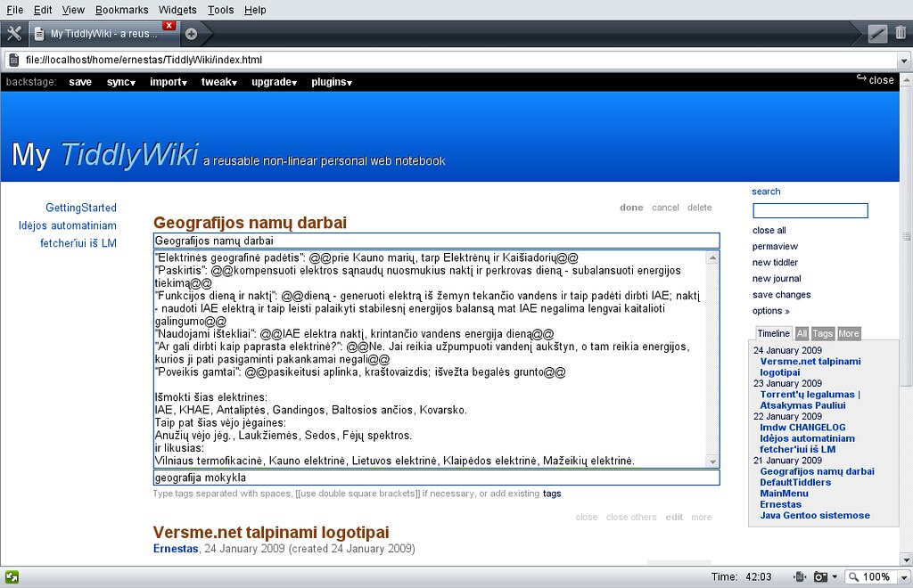Open Versme.net talpinami logotipai in timeline
The width and height of the screenshot is (913, 588).
pos(810,367)
